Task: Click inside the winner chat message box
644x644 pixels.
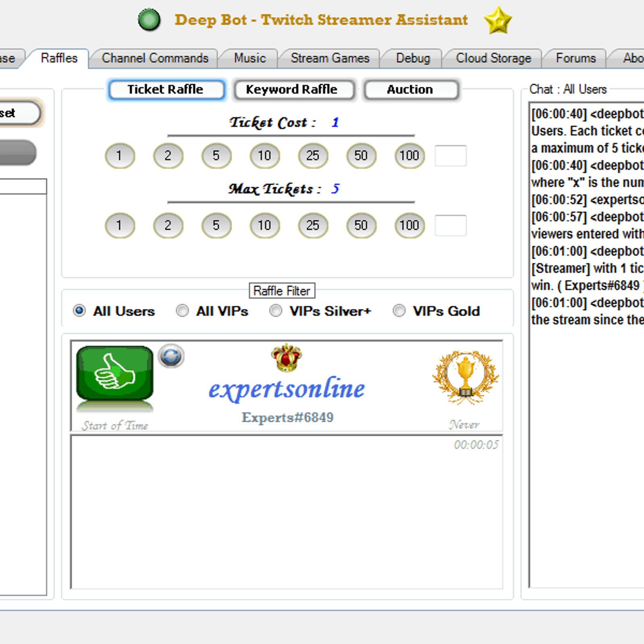Action: pos(287,512)
